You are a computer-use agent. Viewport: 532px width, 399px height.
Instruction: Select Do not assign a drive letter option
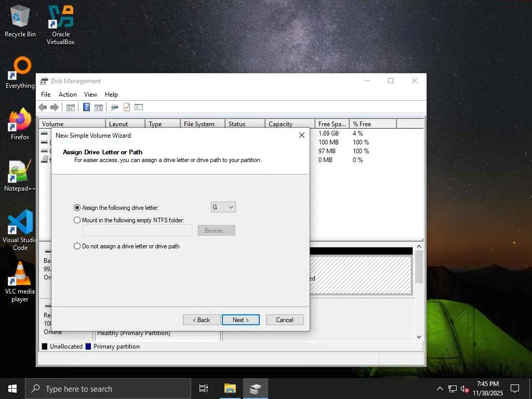(x=77, y=246)
